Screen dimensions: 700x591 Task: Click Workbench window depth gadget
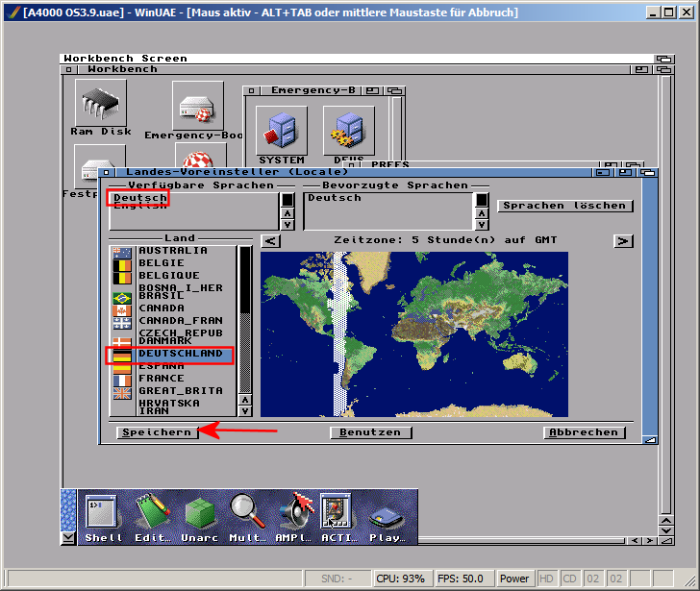(x=663, y=69)
